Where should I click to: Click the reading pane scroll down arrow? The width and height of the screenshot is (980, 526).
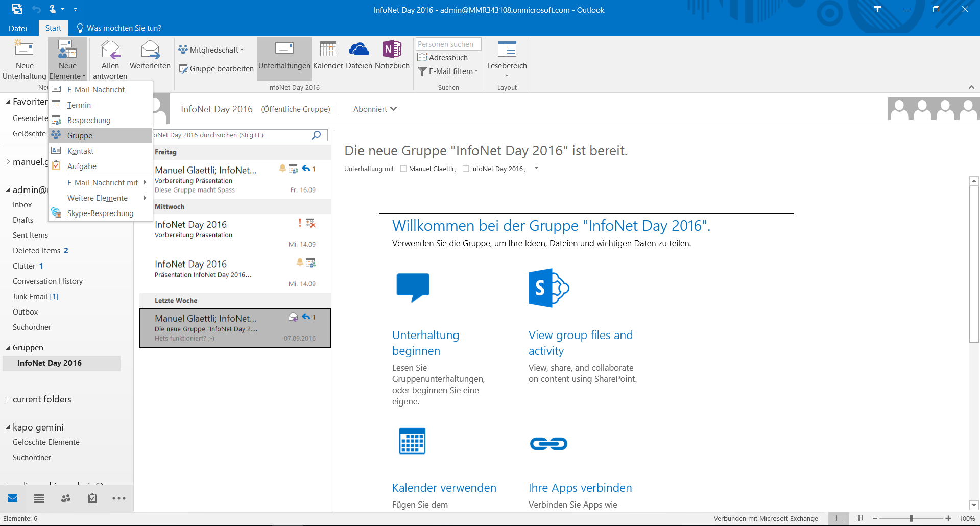point(974,505)
